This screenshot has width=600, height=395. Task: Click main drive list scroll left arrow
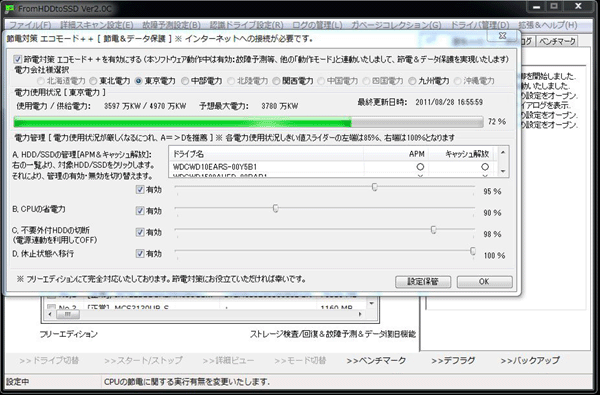[x=50, y=314]
